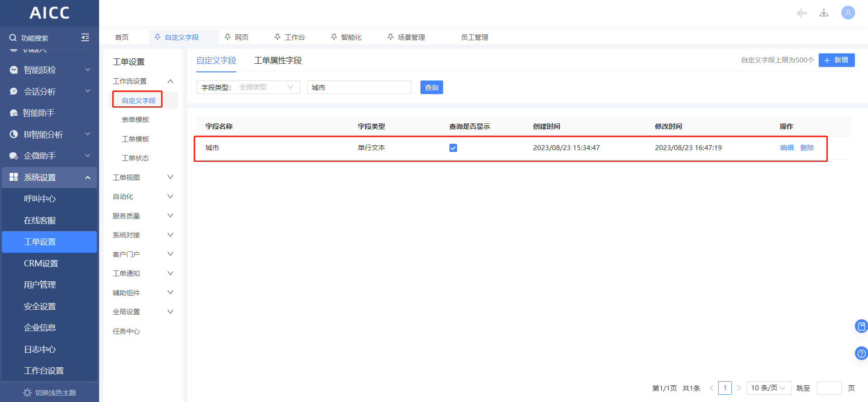Click the 会话分析 sidebar icon
The height and width of the screenshot is (402, 868).
point(14,91)
